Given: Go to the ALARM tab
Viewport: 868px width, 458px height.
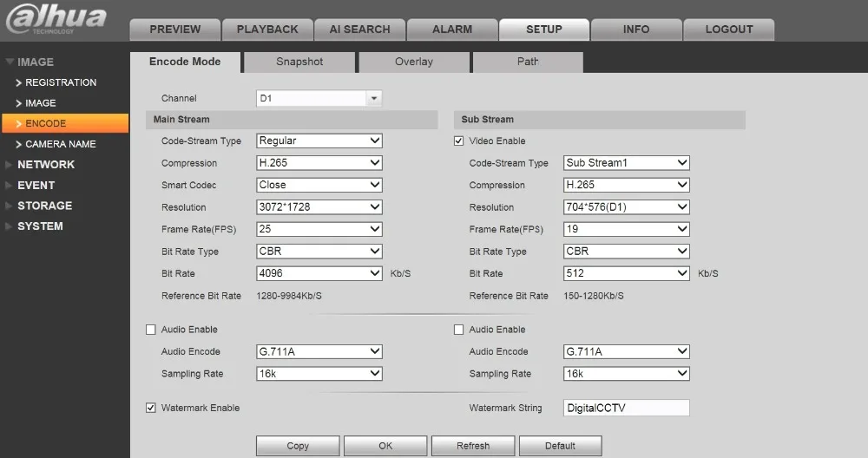Looking at the screenshot, I should [452, 29].
